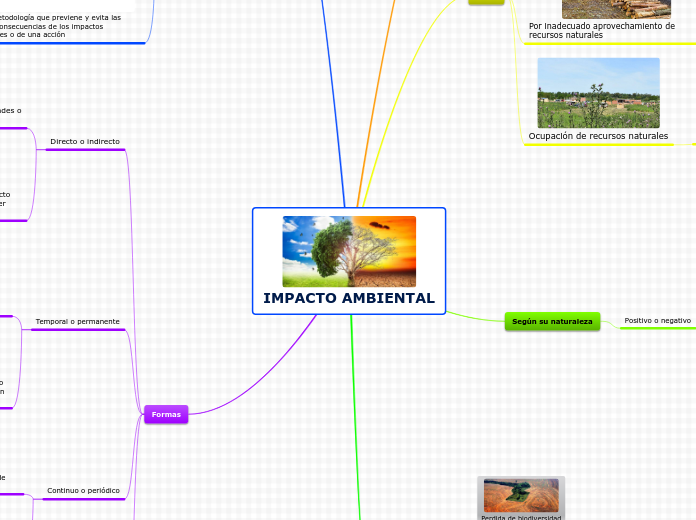Click the Perdida de biodiversidad image
The width and height of the screenshot is (696, 520).
(521, 494)
